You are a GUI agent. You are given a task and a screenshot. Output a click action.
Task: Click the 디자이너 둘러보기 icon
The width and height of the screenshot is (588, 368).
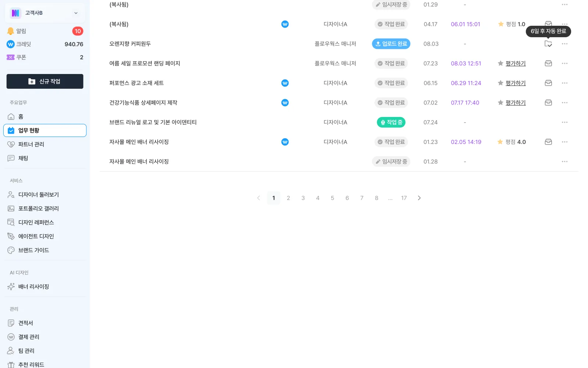coord(11,195)
